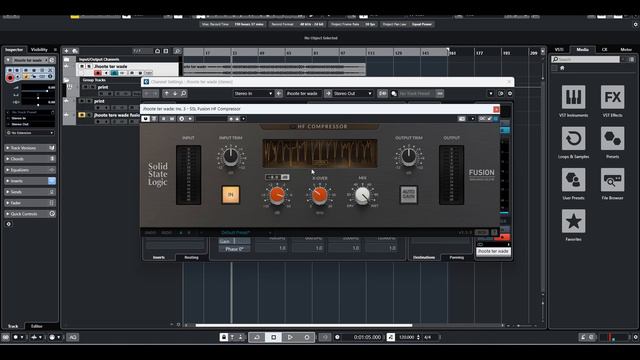640x360 pixels.
Task: Click the Media rack search field
Action: (585, 59)
